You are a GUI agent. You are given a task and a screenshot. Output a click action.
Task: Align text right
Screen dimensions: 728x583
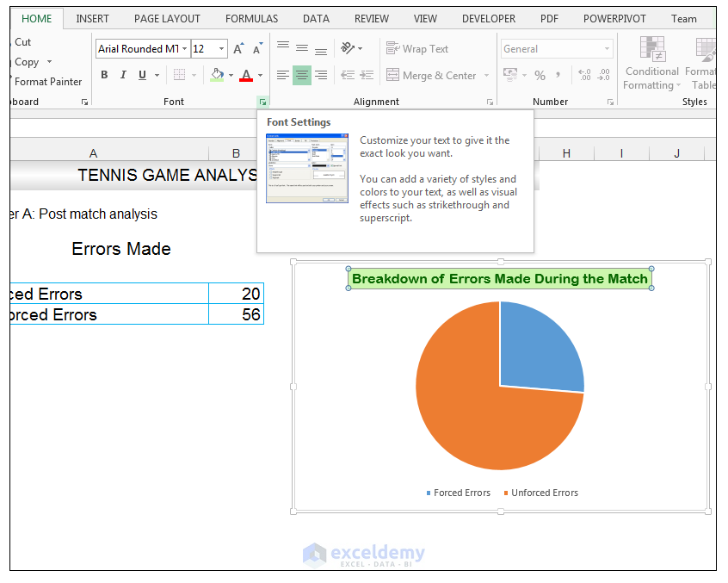[321, 75]
